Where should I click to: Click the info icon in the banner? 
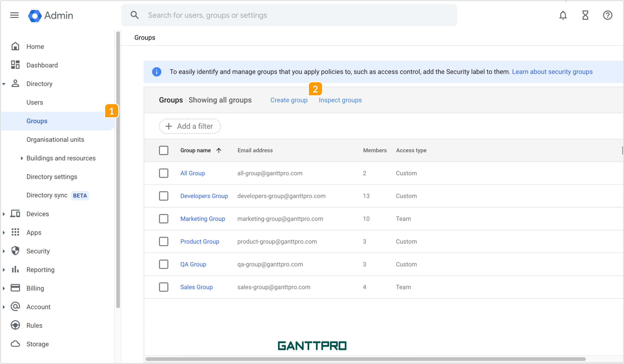pos(157,72)
